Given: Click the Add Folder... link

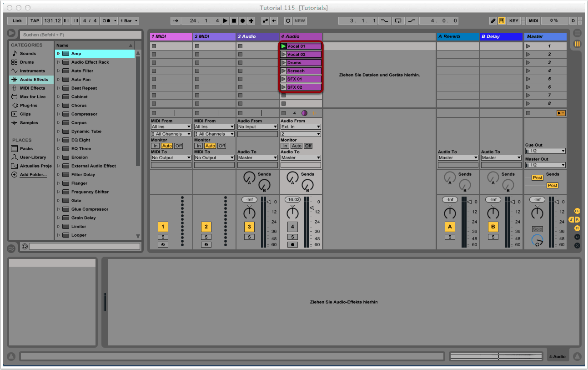Looking at the screenshot, I should coord(33,175).
